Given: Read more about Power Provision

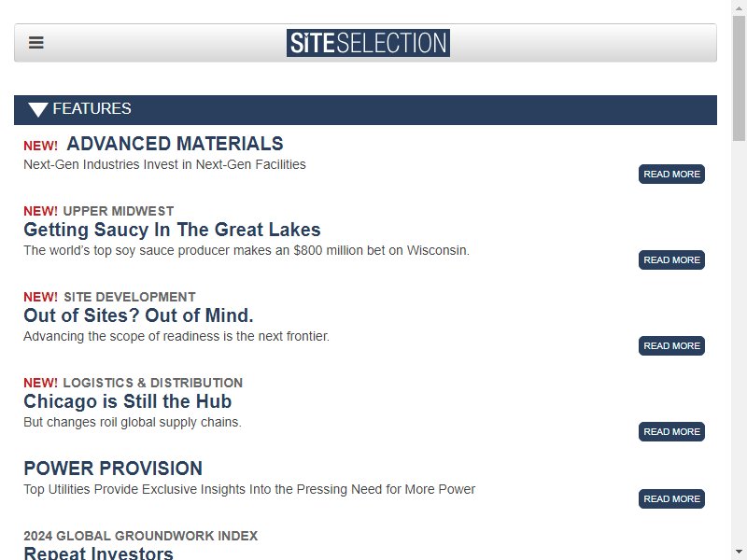Looking at the screenshot, I should (671, 498).
